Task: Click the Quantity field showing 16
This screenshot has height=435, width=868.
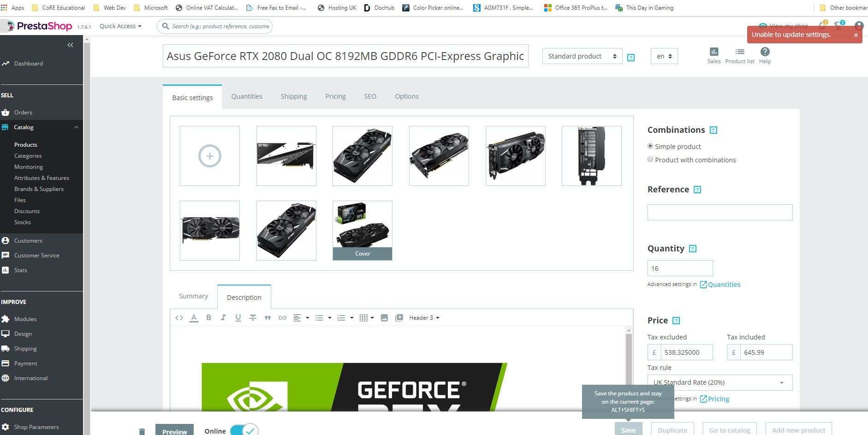Action: [680, 268]
